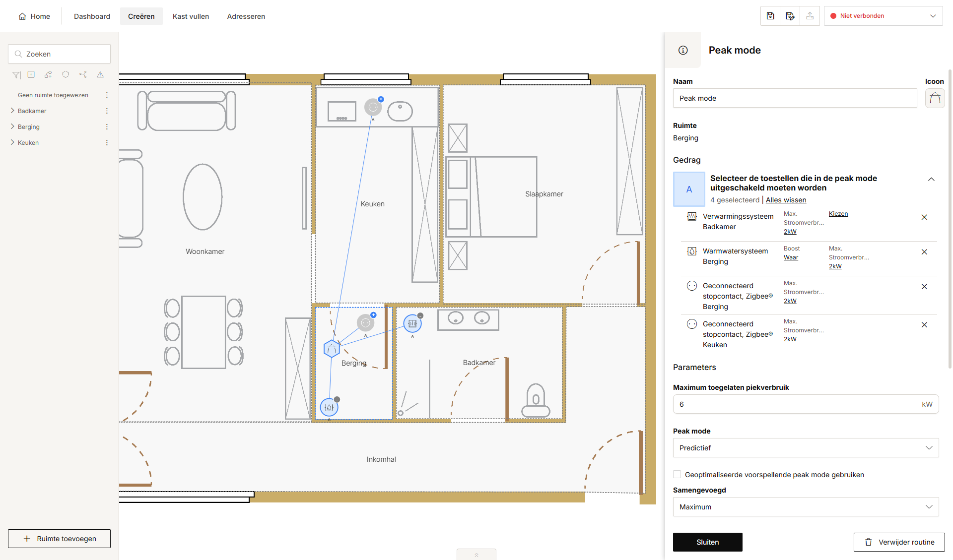
Task: Click the hexagon routine icon in the sidebar
Action: [x=66, y=74]
